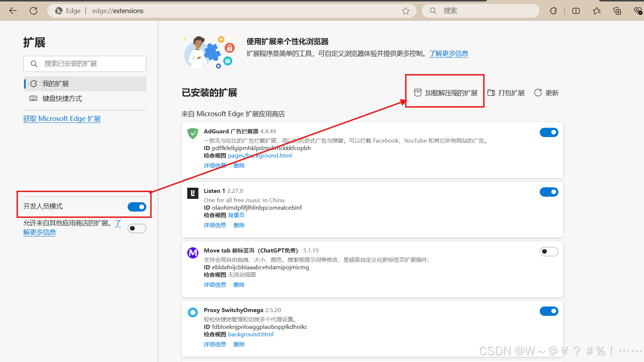The image size is (644, 362).
Task: Enable 允许来自其他应用商店的扩展 toggle
Action: click(137, 228)
